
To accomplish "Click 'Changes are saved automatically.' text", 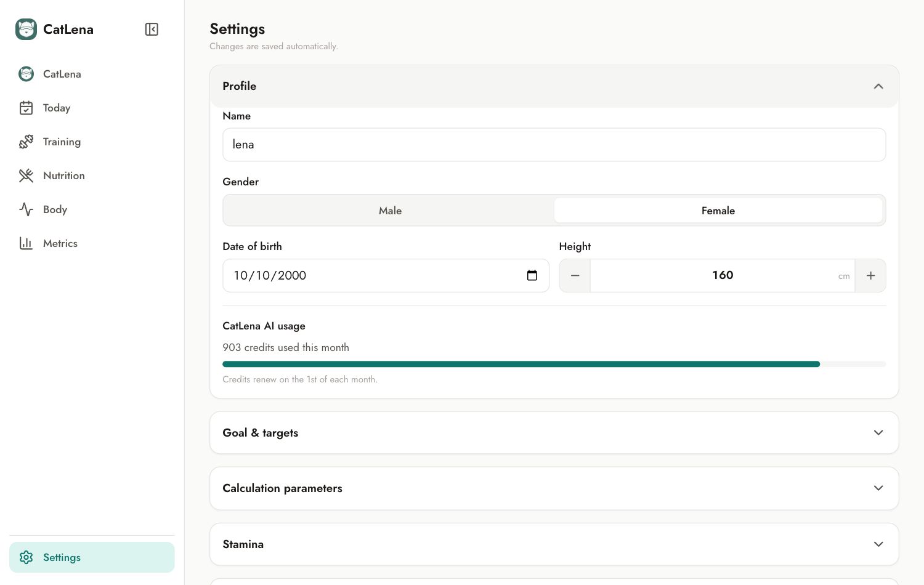I will 274,46.
